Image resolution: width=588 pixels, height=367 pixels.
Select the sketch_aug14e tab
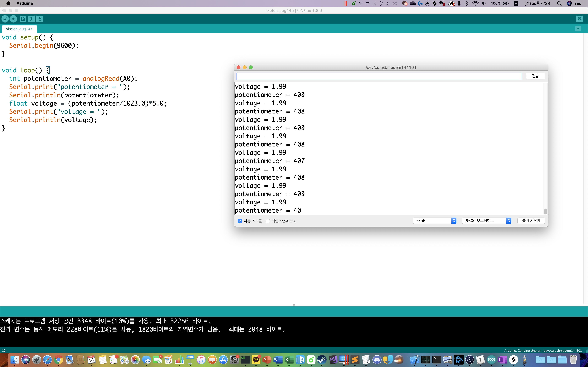[x=19, y=29]
